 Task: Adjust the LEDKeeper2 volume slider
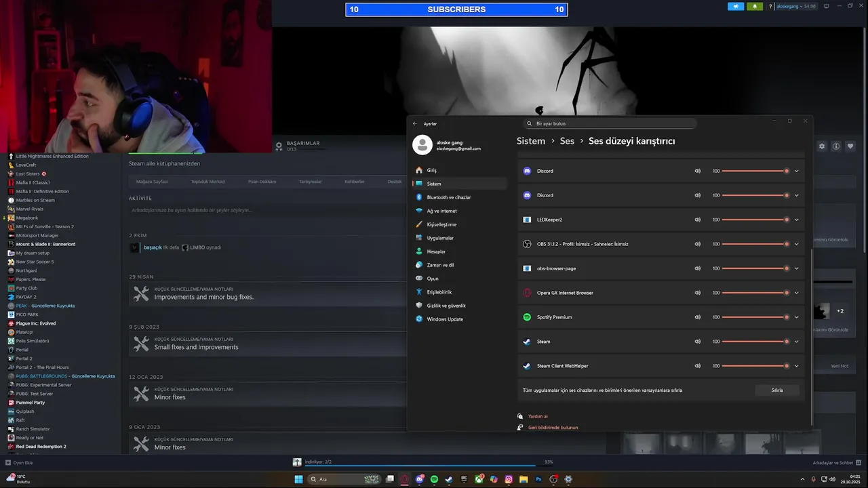point(755,220)
